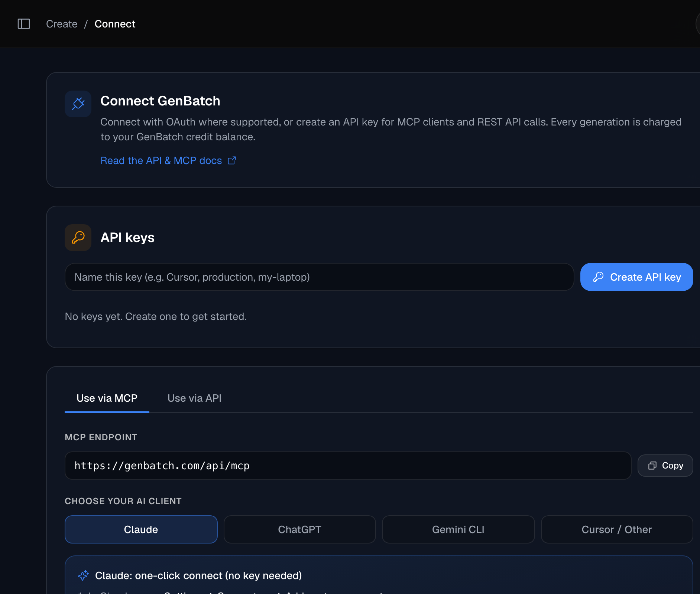700x594 pixels.
Task: Select Claude as AI client
Action: click(141, 529)
